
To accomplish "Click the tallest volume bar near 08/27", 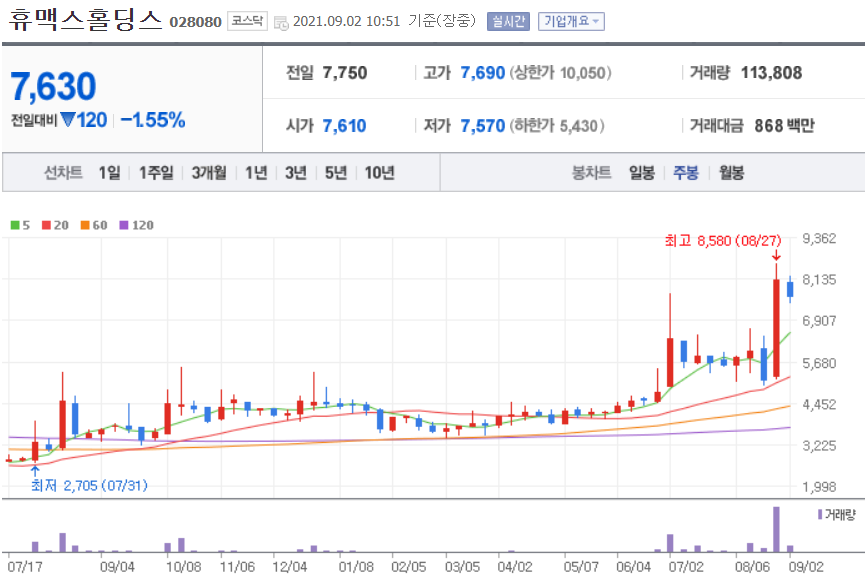I will [776, 529].
